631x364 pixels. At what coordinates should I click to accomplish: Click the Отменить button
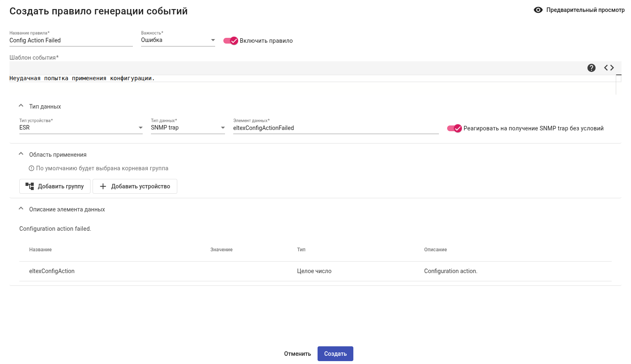tap(297, 354)
